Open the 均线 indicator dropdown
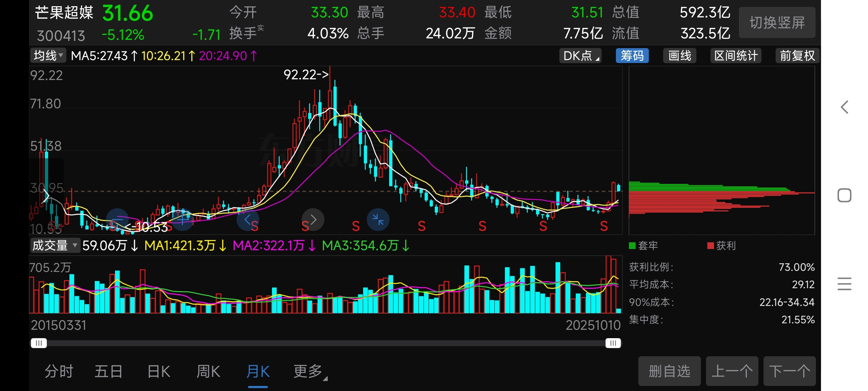Image resolution: width=868 pixels, height=391 pixels. [x=48, y=56]
